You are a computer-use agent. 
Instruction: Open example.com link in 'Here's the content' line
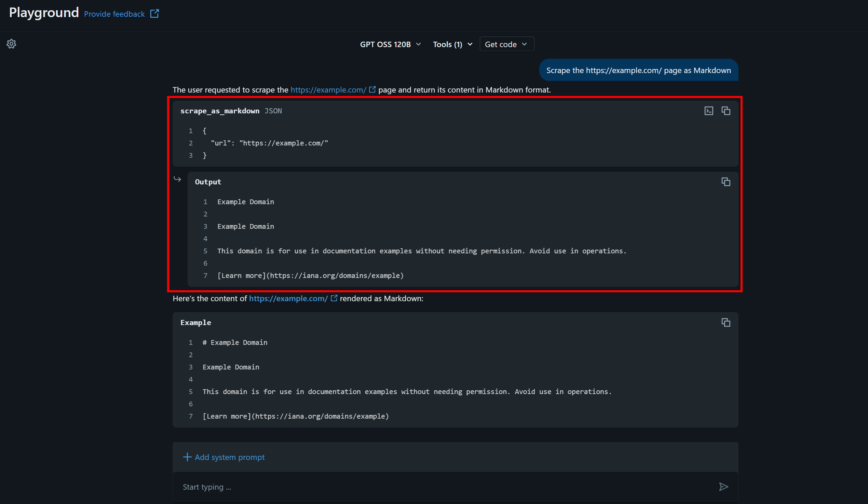click(x=288, y=298)
